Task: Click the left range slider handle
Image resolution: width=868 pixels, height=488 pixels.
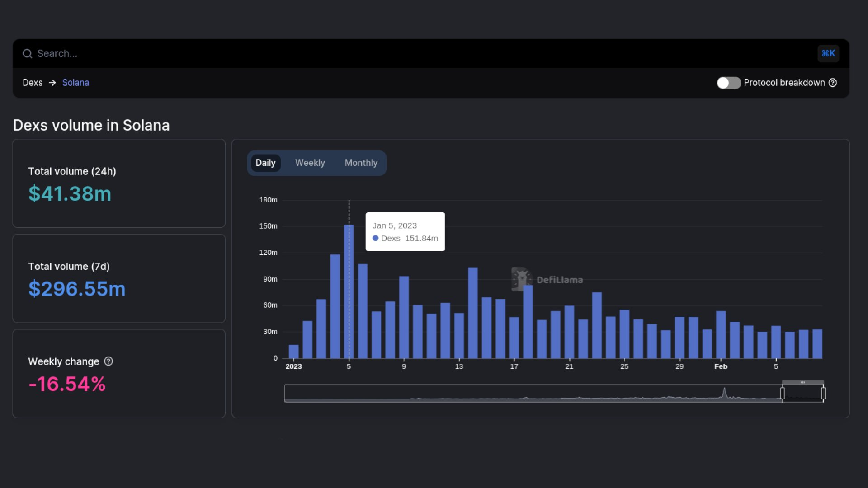Action: [783, 394]
